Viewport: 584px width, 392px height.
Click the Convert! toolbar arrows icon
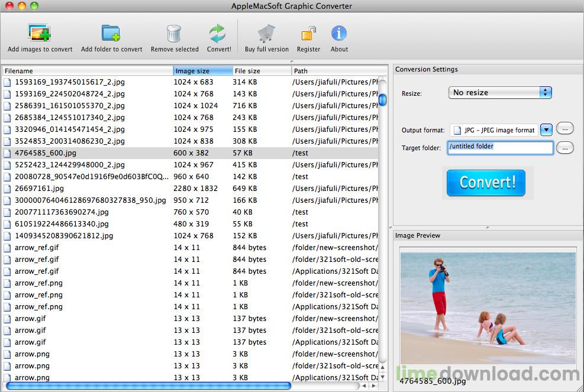(x=218, y=33)
